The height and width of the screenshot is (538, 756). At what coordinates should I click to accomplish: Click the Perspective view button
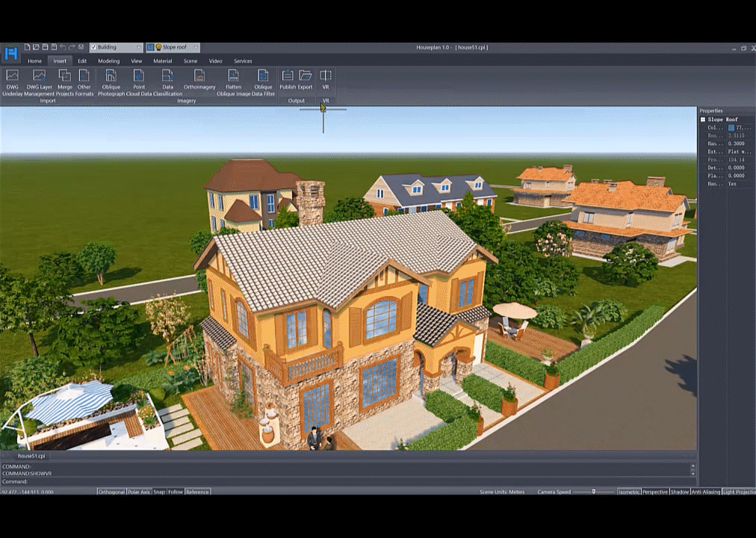point(655,492)
